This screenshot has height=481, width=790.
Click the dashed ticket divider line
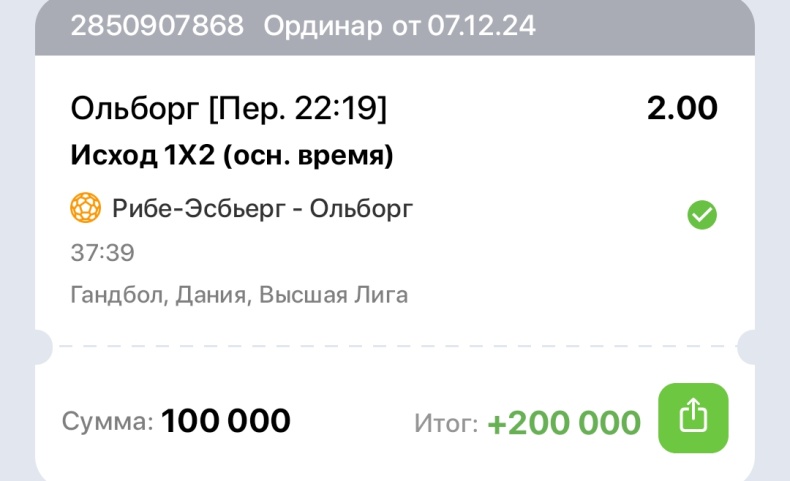(x=395, y=347)
